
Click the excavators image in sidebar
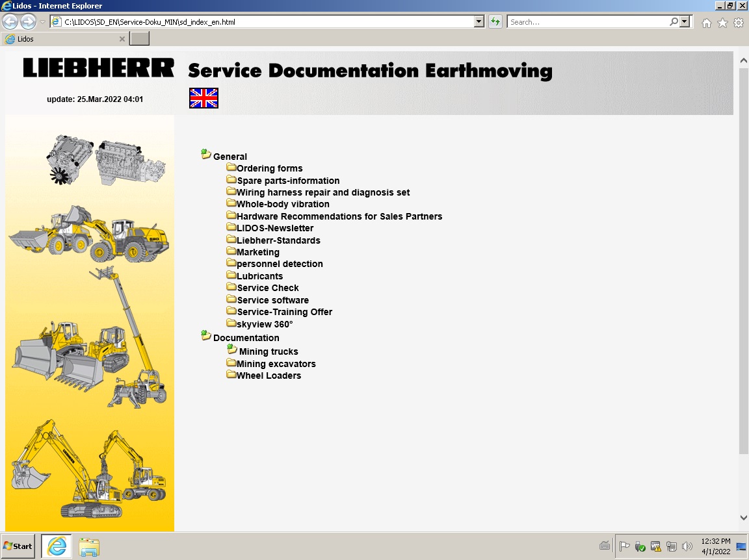(x=89, y=469)
